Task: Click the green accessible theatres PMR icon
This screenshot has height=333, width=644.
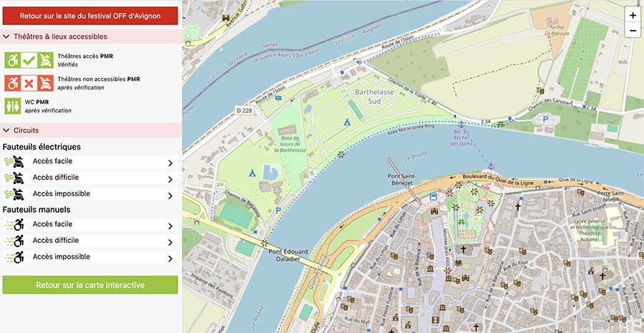Action: (x=29, y=60)
